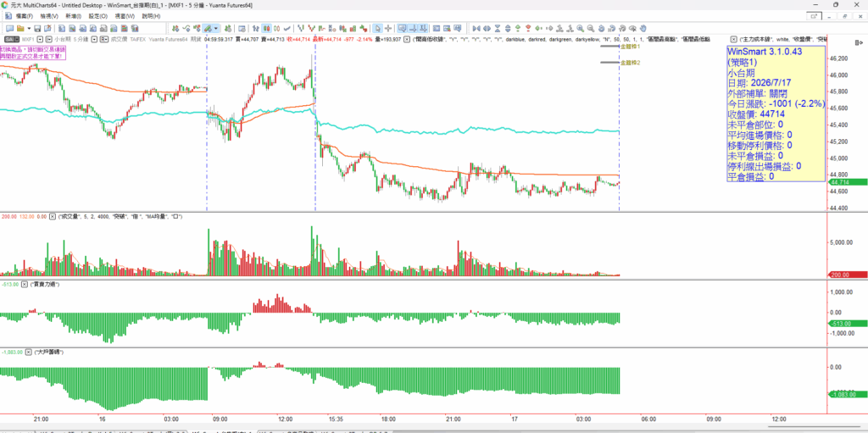Viewport: 868px width, 433px height.
Task: Click the save floppy-disk icon
Action: click(37, 28)
